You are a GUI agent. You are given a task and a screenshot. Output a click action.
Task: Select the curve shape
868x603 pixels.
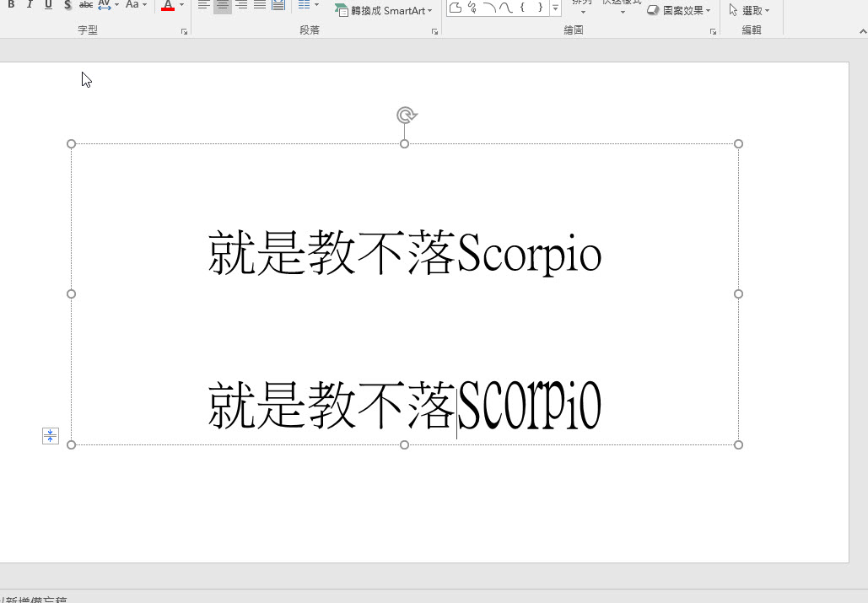(505, 8)
